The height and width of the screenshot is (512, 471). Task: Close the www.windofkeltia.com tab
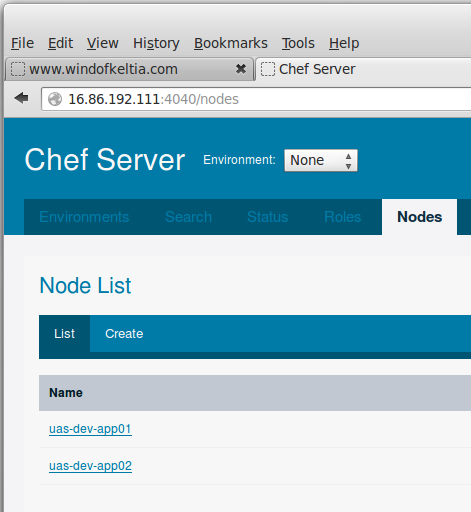(x=241, y=69)
